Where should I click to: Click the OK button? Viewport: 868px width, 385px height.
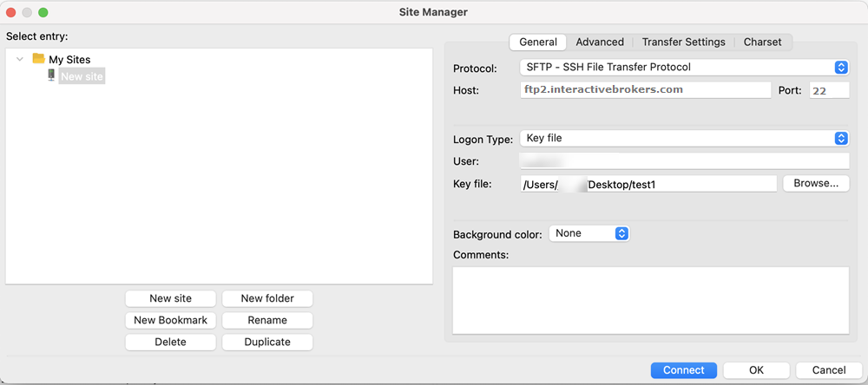756,370
